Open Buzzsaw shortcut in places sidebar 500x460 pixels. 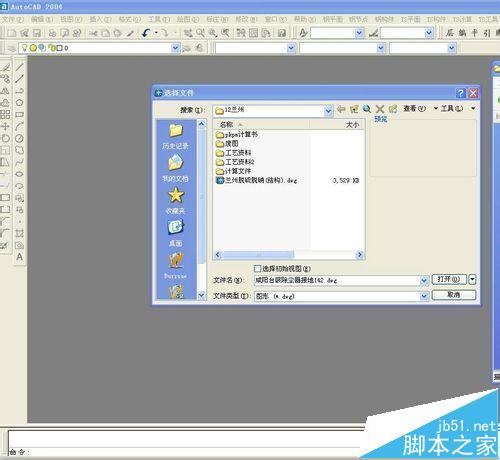tap(176, 265)
